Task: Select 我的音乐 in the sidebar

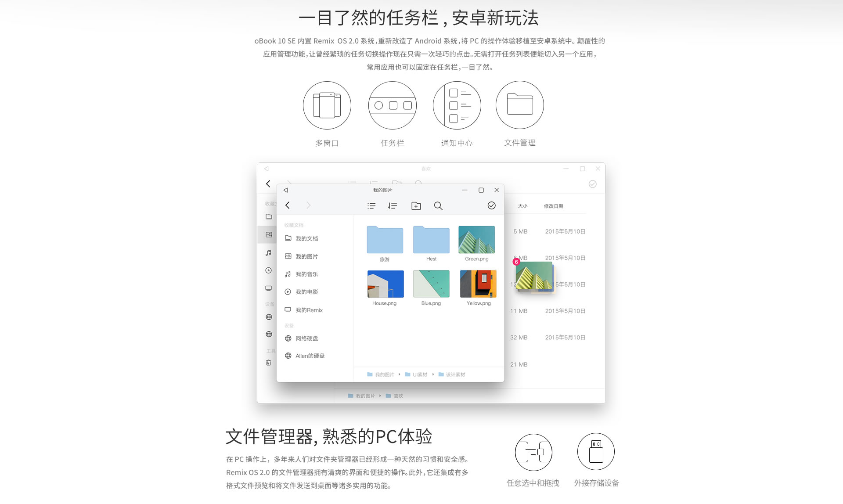Action: [306, 274]
